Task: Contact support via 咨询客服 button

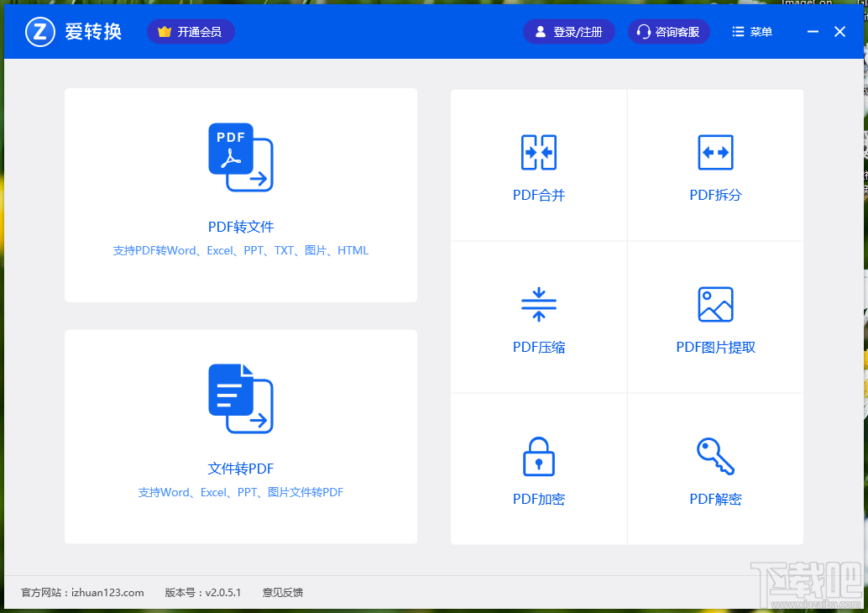Action: (669, 31)
